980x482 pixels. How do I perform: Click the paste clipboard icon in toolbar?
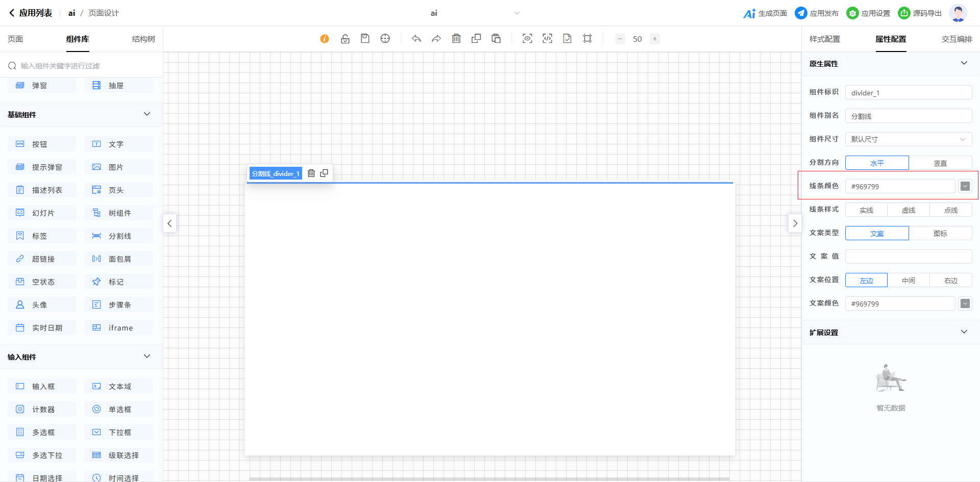click(496, 39)
